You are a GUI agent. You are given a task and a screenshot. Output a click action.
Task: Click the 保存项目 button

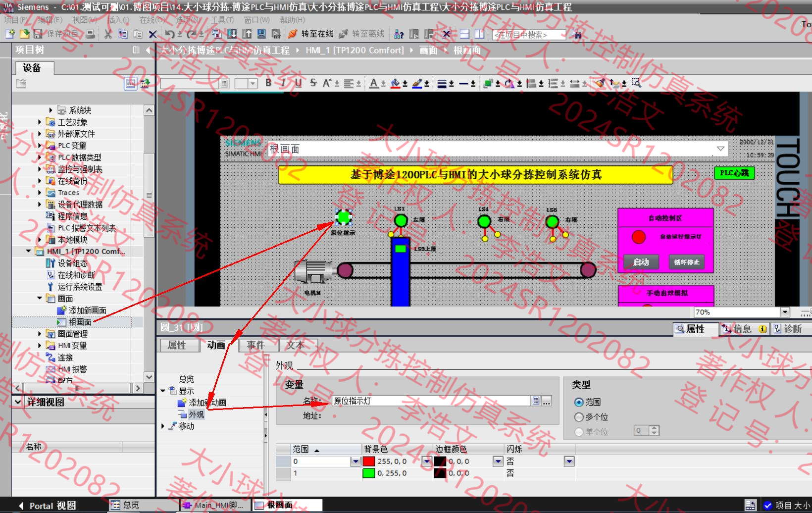pos(55,34)
